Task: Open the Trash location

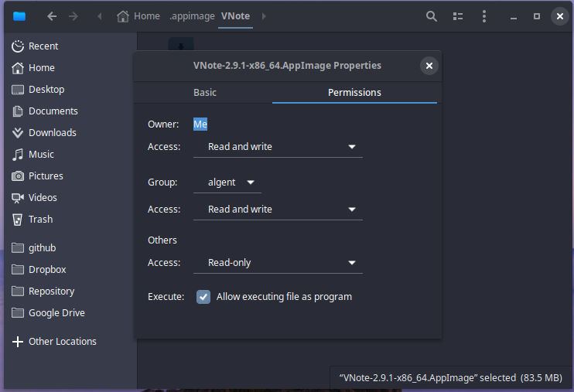Action: [40, 220]
